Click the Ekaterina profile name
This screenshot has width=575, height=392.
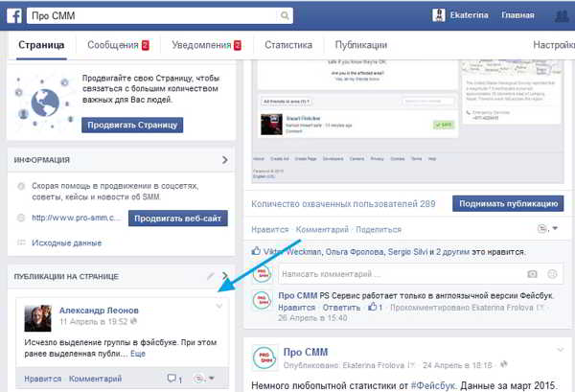[x=469, y=15]
